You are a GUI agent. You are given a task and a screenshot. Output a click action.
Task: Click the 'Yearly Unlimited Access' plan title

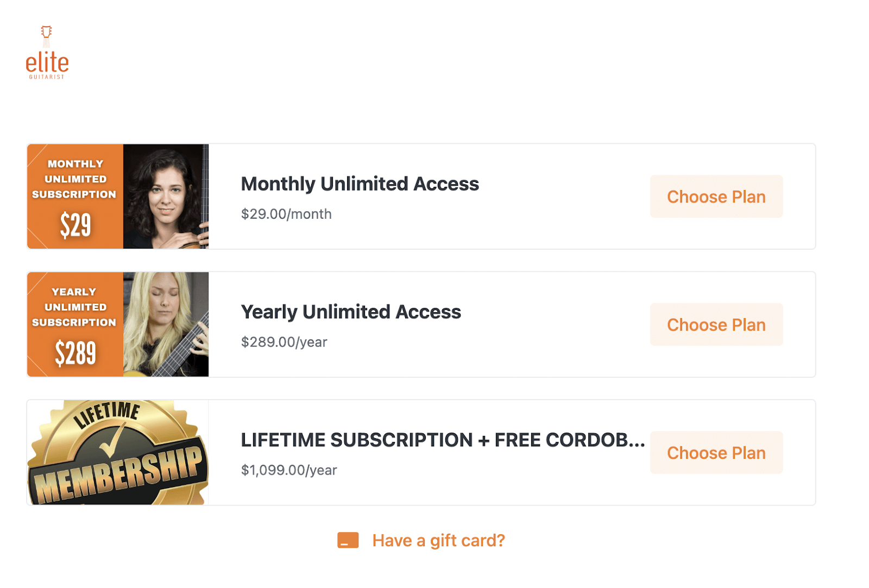tap(351, 312)
